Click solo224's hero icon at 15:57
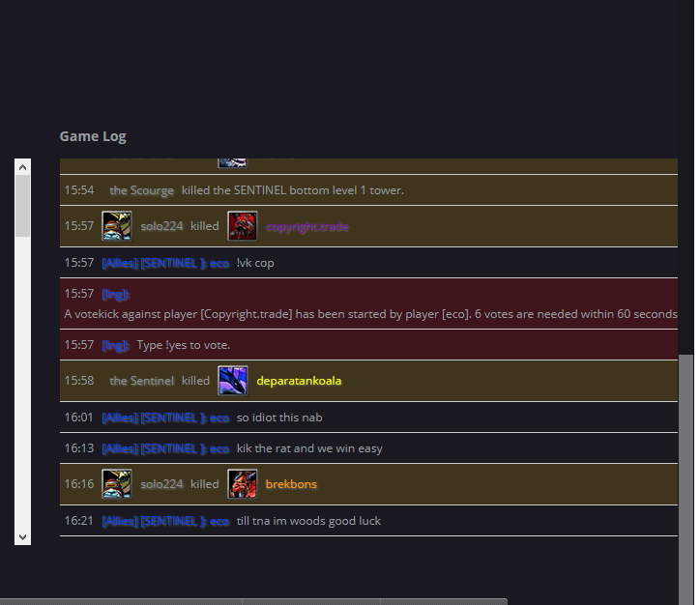Viewport: 700px width, 605px height. point(117,226)
